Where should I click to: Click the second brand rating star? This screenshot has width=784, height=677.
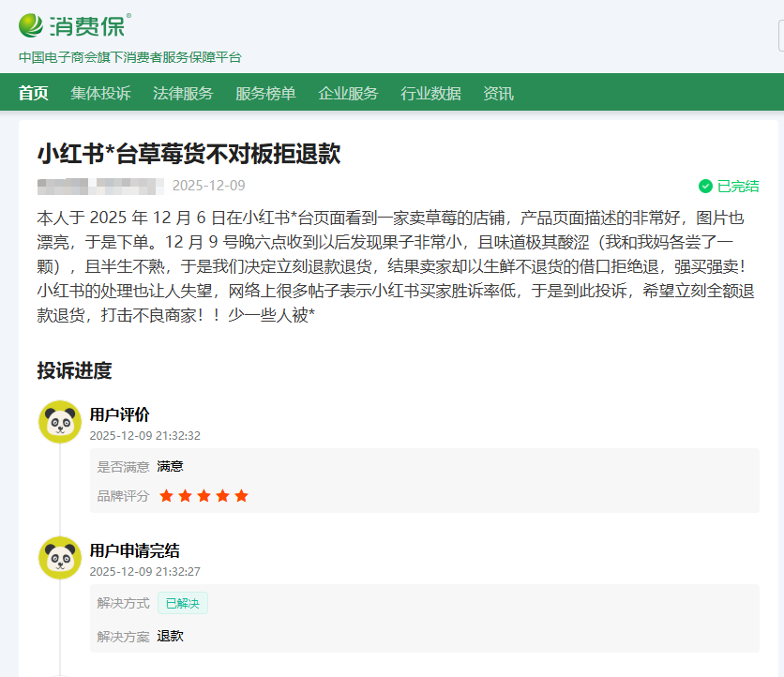coord(186,496)
